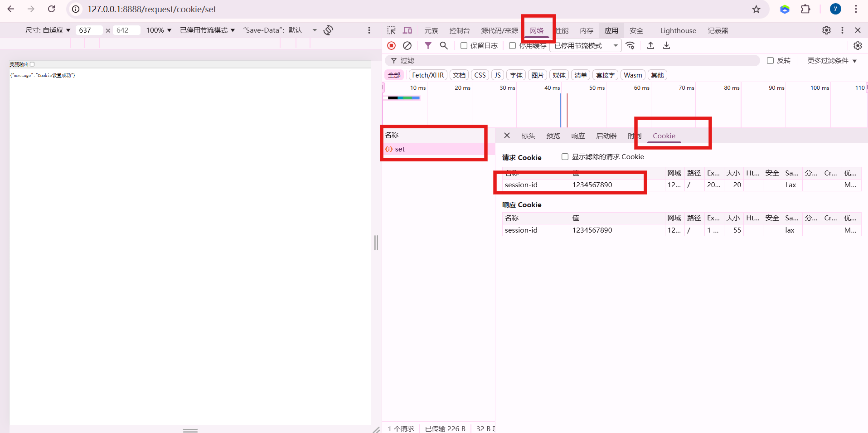This screenshot has height=433, width=868.
Task: Select the set request in name list
Action: pyautogui.click(x=400, y=149)
